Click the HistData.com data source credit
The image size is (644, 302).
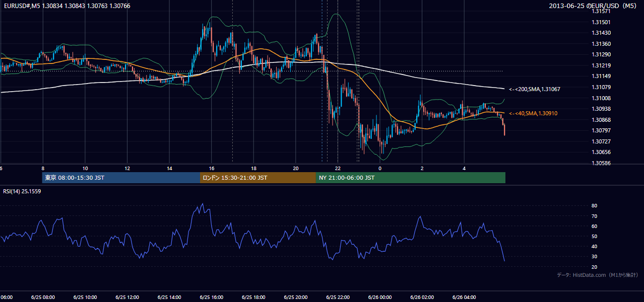pyautogui.click(x=598, y=275)
